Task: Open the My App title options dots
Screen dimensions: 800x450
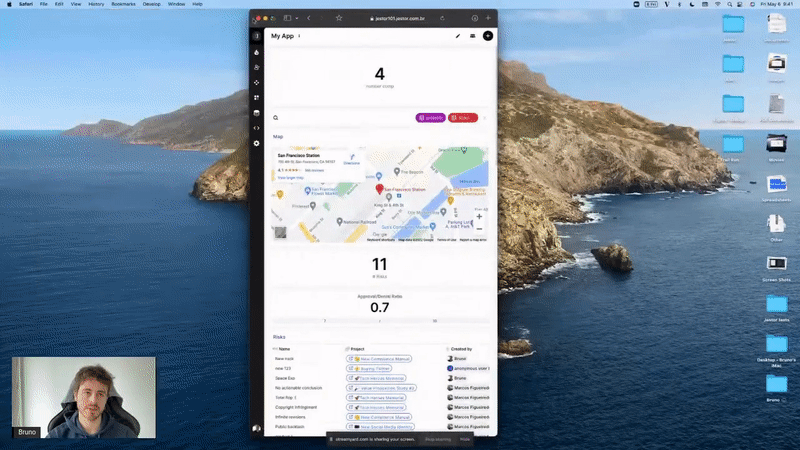Action: click(299, 36)
